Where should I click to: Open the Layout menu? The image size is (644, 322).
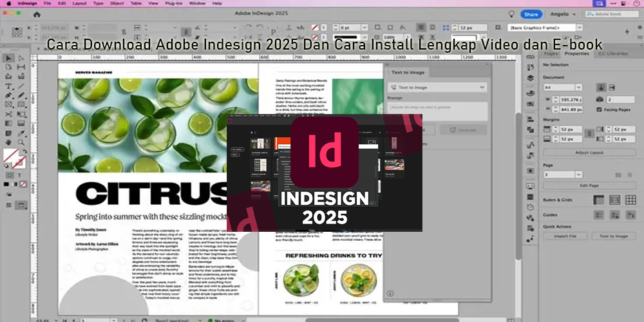(x=79, y=3)
